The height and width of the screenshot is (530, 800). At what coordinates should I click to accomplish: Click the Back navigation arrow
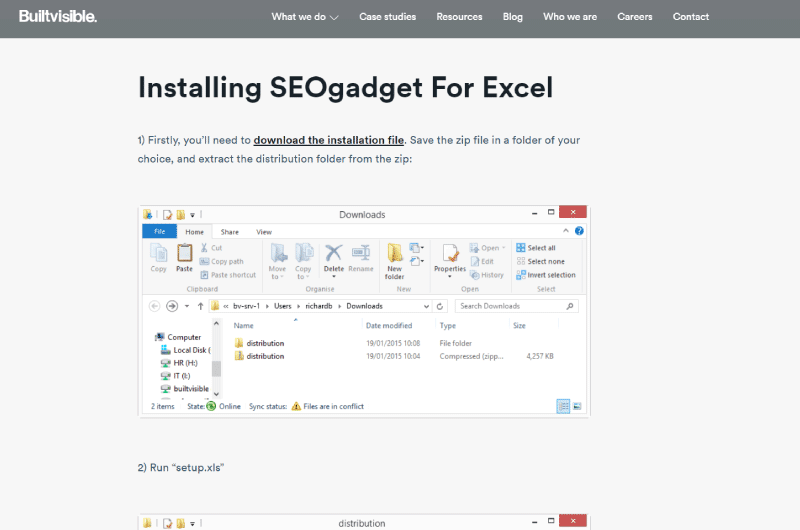pos(155,306)
